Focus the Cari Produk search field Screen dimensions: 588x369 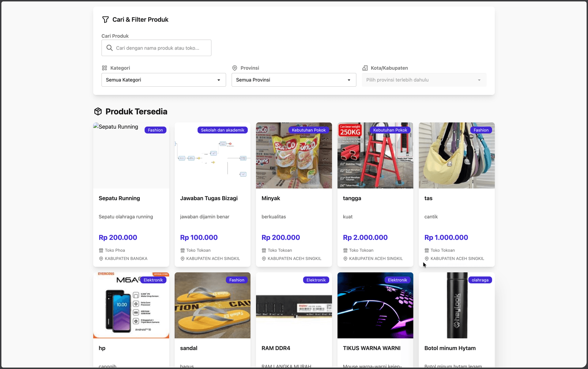click(156, 48)
